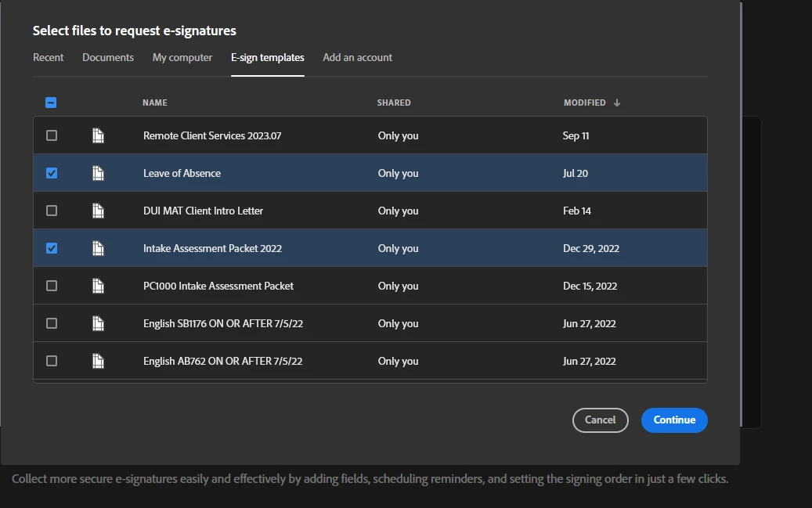812x508 pixels.
Task: Uncheck the Leave of Absence checkbox
Action: point(52,173)
